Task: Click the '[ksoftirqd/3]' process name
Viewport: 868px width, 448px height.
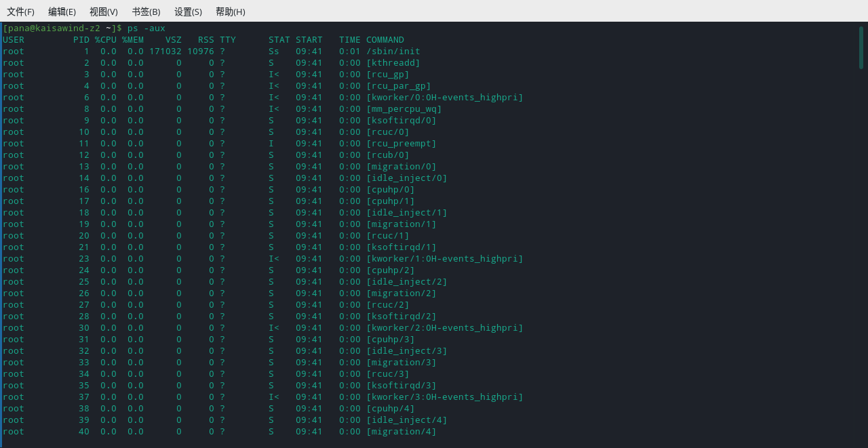Action: coord(401,385)
